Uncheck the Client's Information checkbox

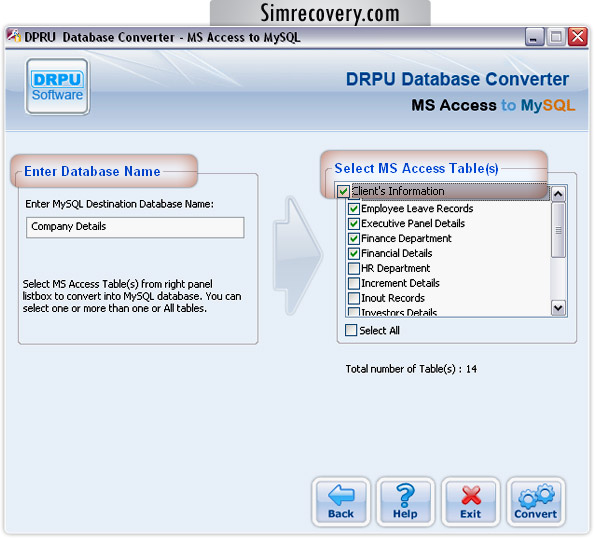click(344, 191)
